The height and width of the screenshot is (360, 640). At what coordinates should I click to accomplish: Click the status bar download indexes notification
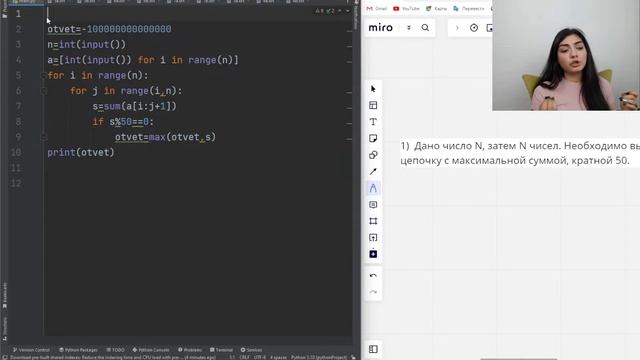113,357
